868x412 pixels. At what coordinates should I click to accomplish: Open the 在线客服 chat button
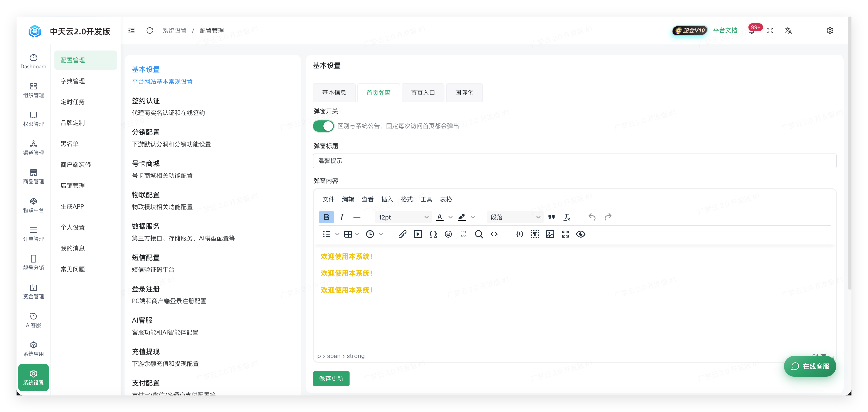(810, 366)
